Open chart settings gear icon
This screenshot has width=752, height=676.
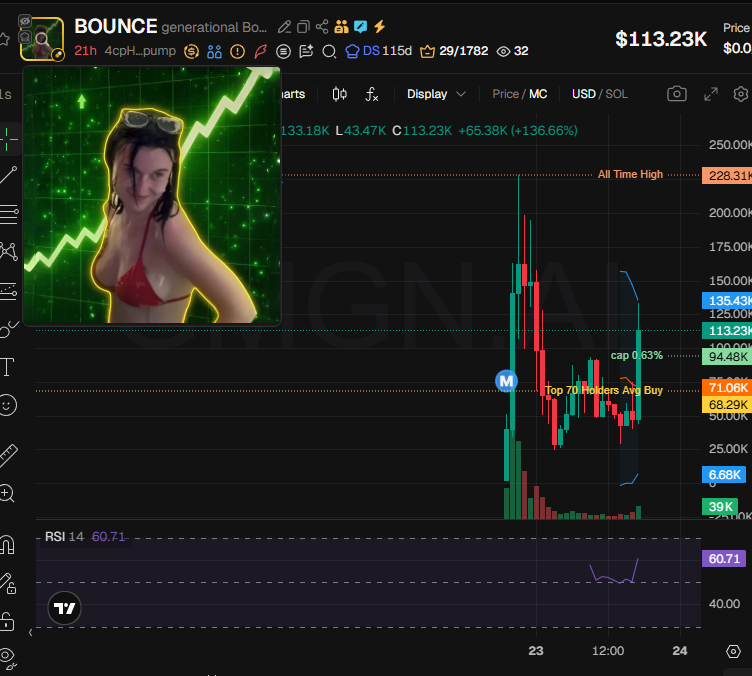[x=740, y=94]
